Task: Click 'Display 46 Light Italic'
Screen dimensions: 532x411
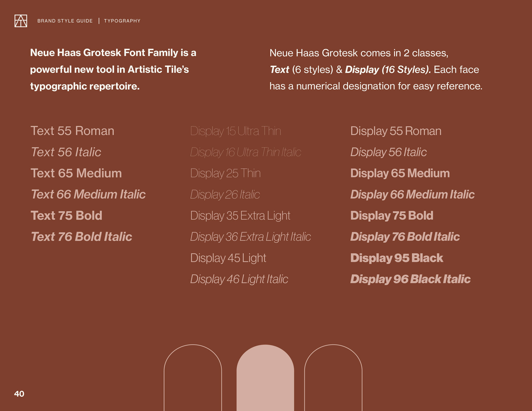Action: point(239,279)
